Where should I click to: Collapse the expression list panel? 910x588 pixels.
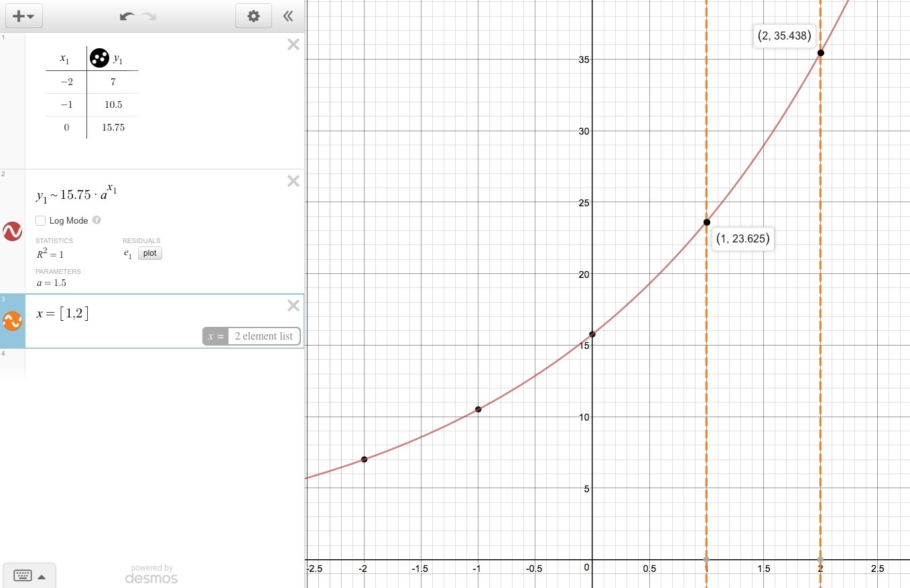click(x=288, y=16)
